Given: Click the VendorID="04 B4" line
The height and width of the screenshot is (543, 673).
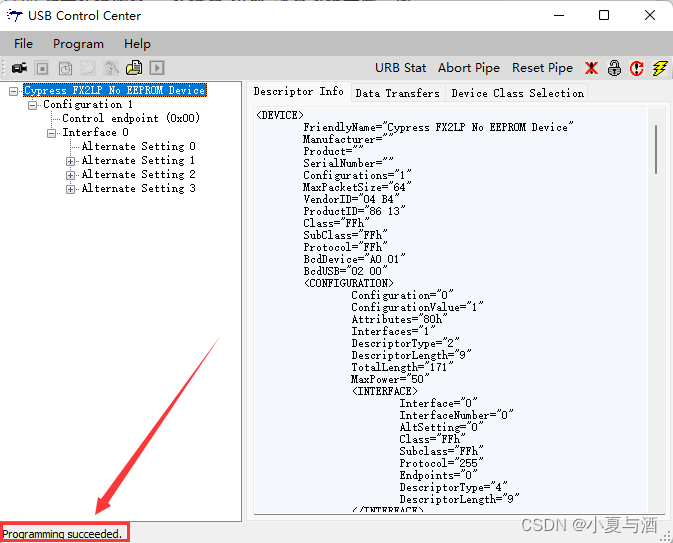Looking at the screenshot, I should pyautogui.click(x=351, y=199).
